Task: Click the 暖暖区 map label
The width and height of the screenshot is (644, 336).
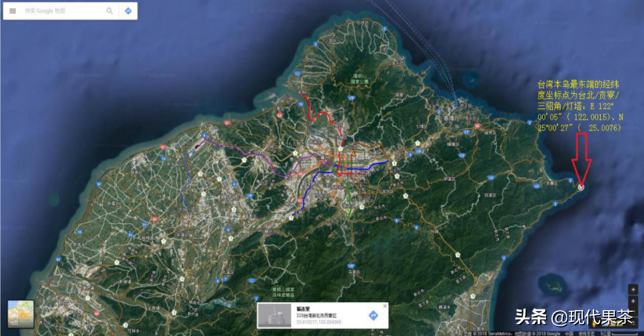Action: (x=453, y=144)
